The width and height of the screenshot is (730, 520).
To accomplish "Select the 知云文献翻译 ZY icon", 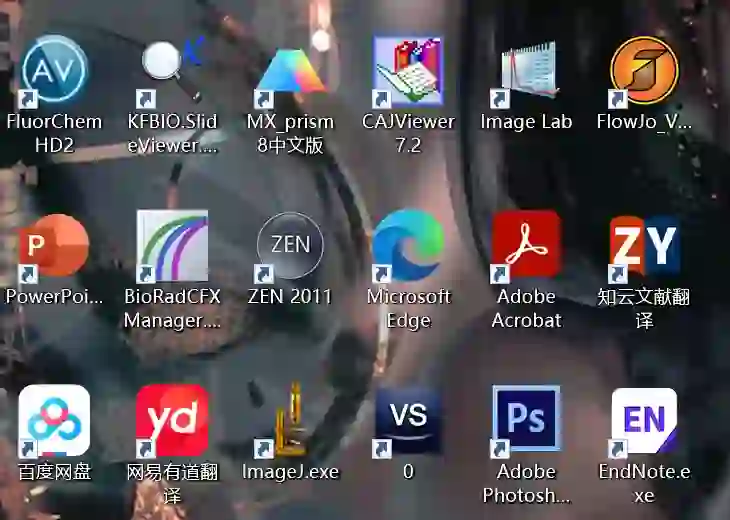I will click(x=644, y=247).
